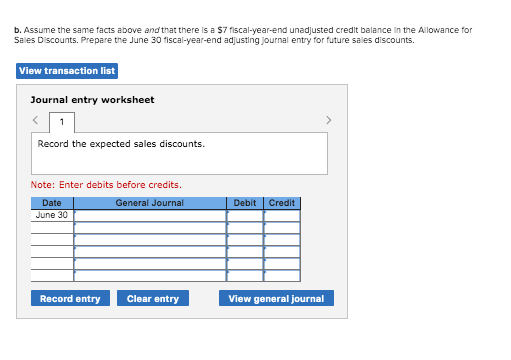Click the previous entry left arrow

coord(35,120)
